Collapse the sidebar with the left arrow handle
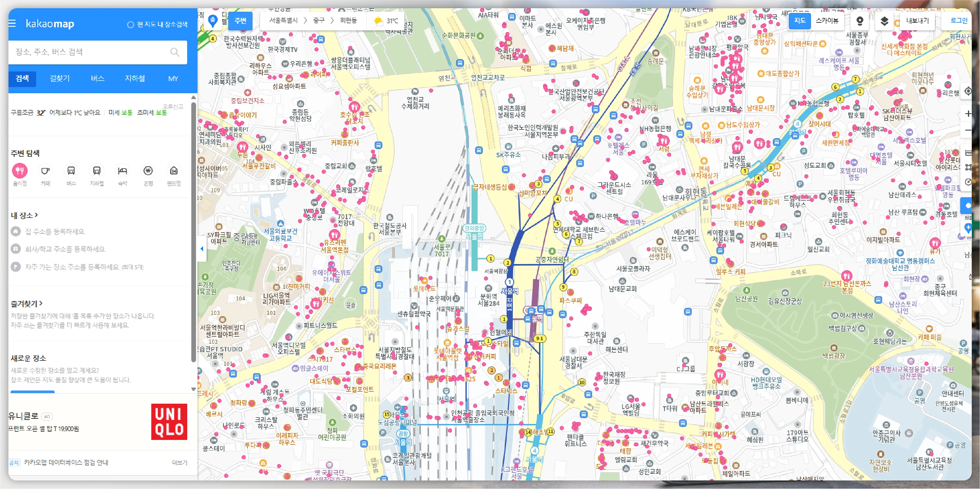 202,249
